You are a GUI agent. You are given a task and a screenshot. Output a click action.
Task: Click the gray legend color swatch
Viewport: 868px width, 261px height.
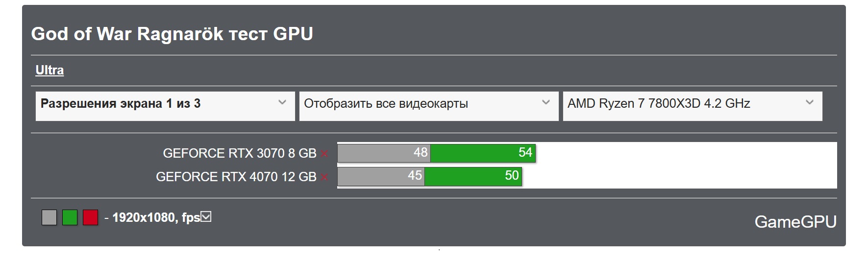(49, 217)
